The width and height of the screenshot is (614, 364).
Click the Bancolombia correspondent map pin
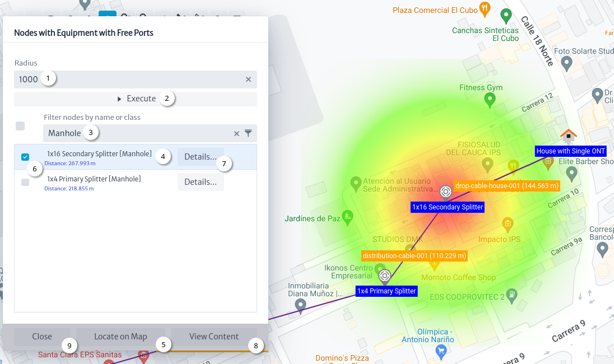click(x=602, y=249)
